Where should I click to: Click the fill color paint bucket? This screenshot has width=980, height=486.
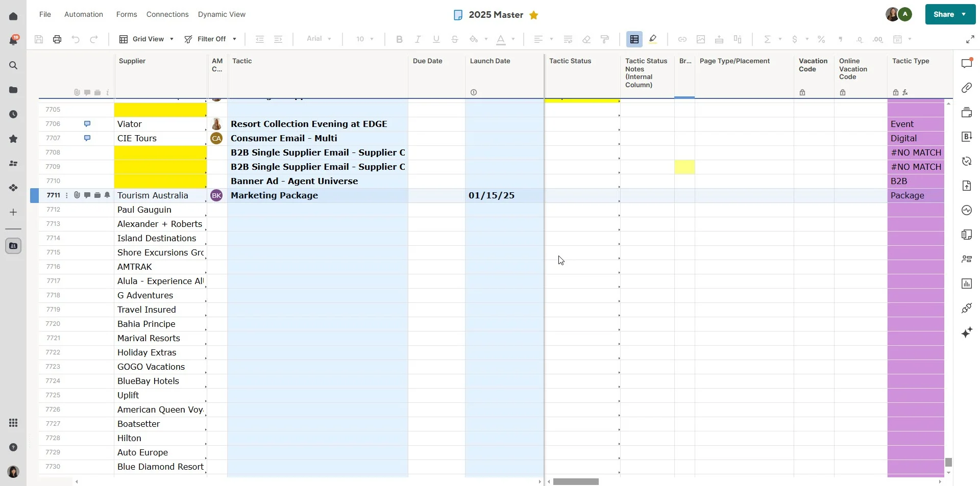[x=474, y=39]
